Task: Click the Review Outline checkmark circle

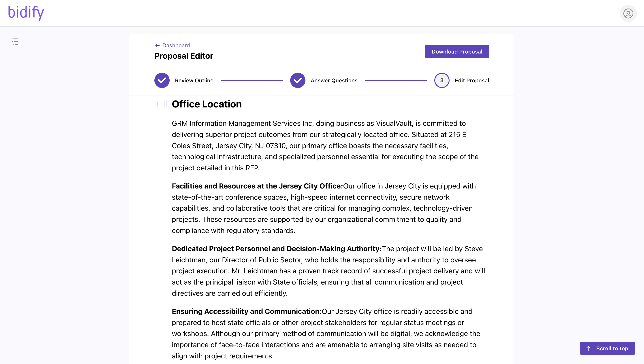Action: (162, 80)
